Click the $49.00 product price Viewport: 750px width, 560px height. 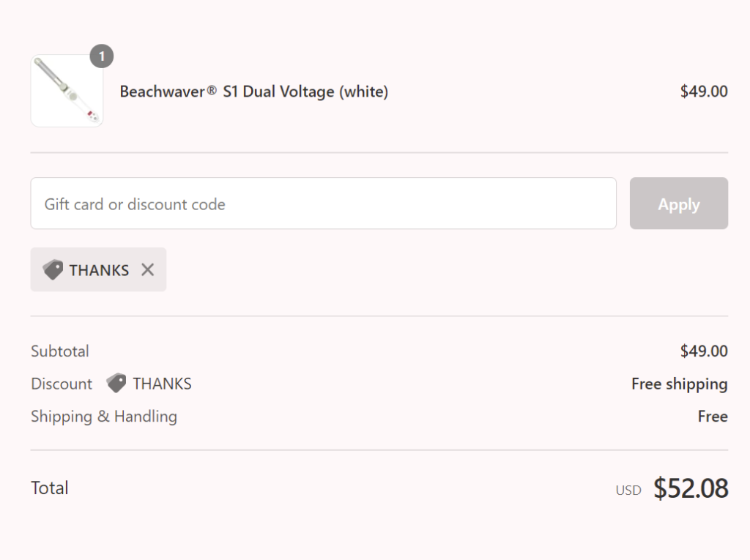(703, 92)
